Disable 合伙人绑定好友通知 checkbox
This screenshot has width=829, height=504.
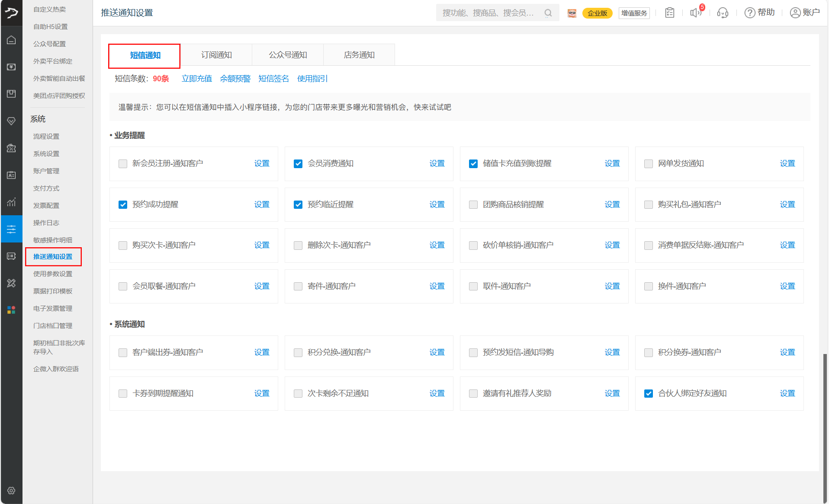(x=649, y=394)
